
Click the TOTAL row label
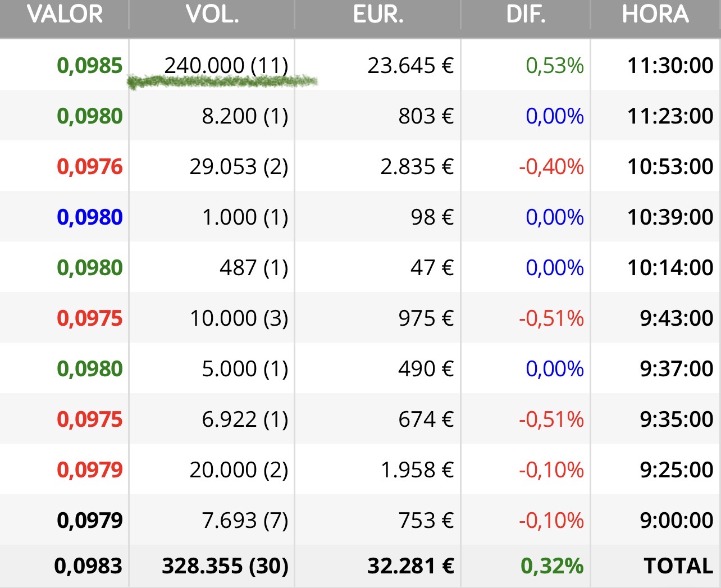pos(678,566)
